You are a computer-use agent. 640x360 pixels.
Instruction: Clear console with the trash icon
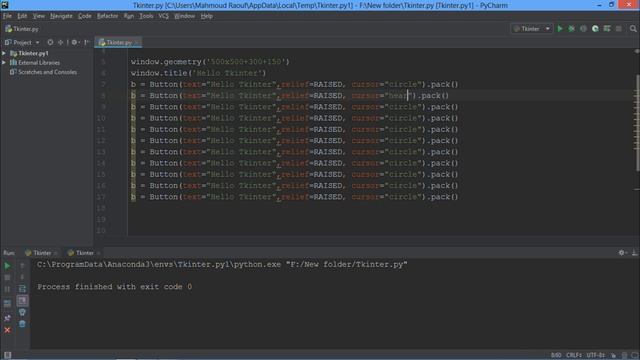(22, 324)
